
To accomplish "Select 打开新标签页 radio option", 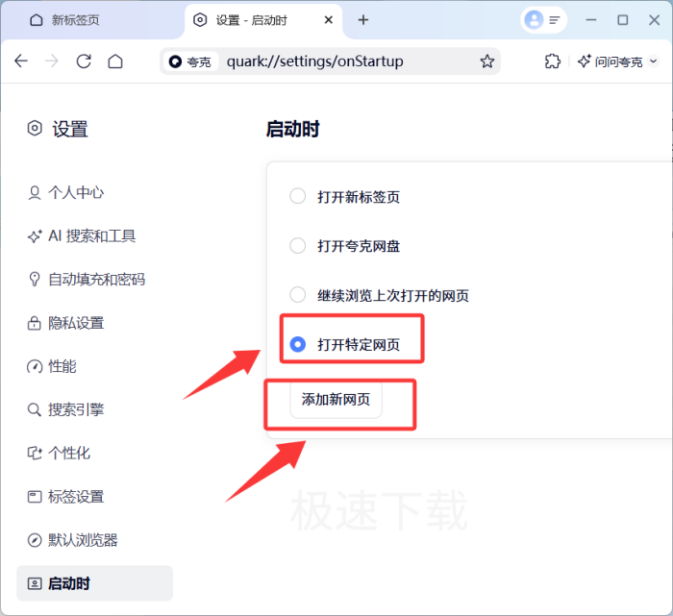I will (x=298, y=197).
